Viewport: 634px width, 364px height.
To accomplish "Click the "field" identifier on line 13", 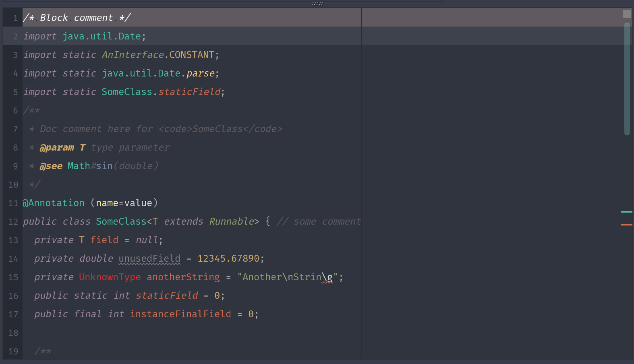I will (x=104, y=240).
